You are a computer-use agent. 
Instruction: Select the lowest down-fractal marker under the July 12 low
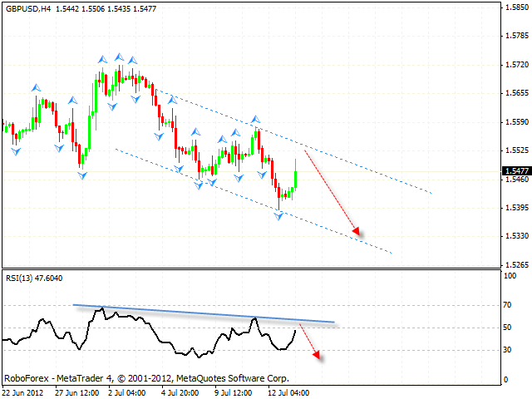tap(279, 216)
